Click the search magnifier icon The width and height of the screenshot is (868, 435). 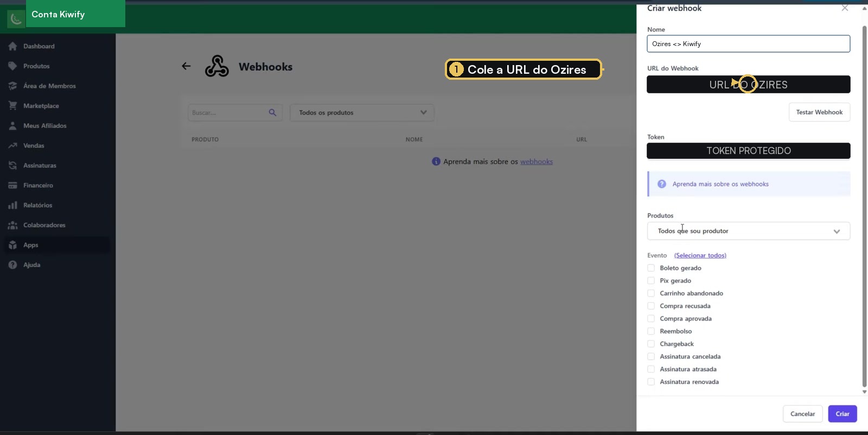[272, 112]
